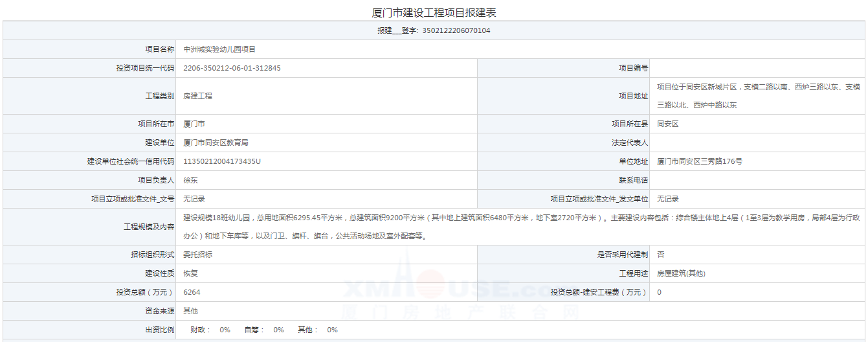Select the registration number 3502122206070104
This screenshot has width=868, height=342.
pos(456,30)
